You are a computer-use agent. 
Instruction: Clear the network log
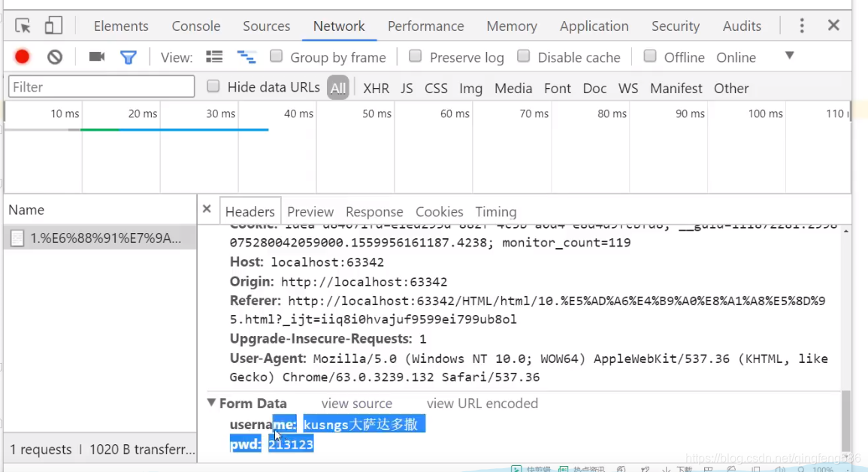click(55, 57)
